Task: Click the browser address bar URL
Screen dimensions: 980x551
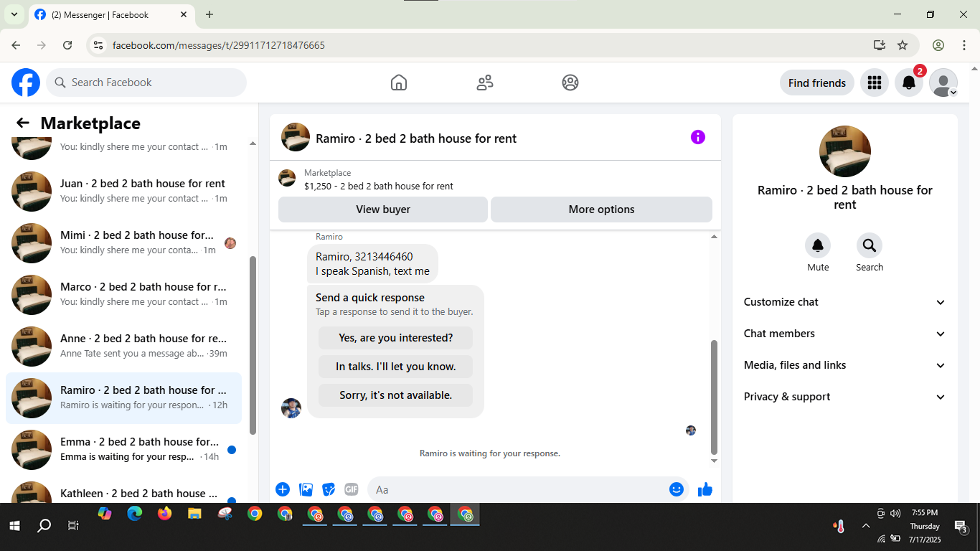Action: (219, 45)
